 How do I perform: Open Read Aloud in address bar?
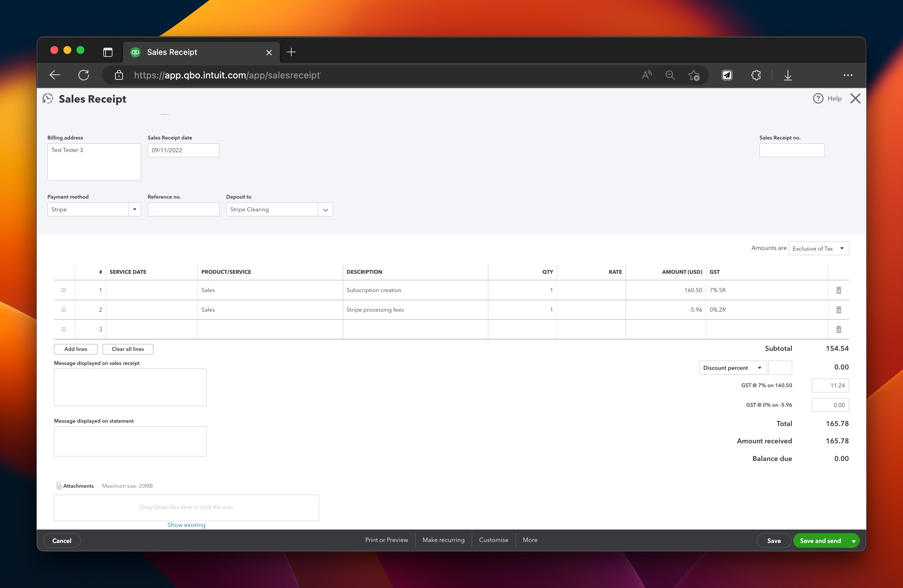pos(646,75)
